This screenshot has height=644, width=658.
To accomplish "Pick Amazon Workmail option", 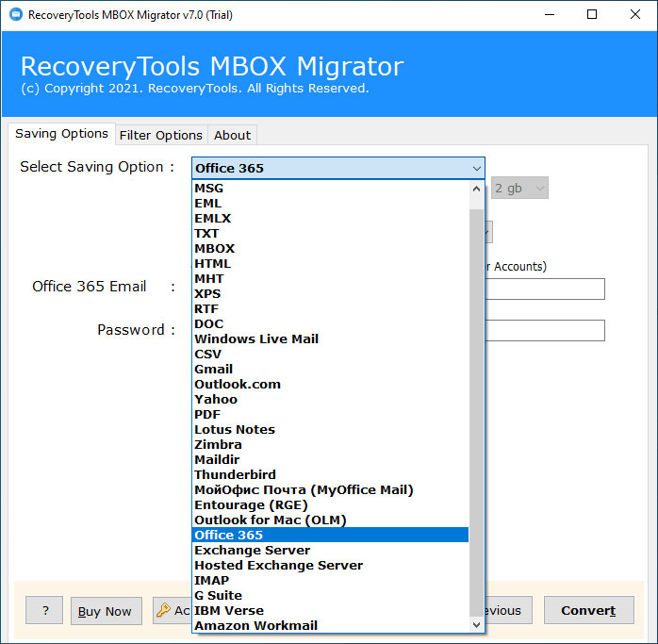I will pos(330,625).
